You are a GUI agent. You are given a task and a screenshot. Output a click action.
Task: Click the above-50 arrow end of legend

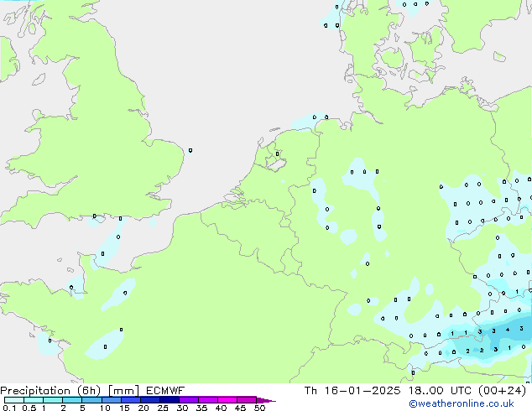pos(266,400)
